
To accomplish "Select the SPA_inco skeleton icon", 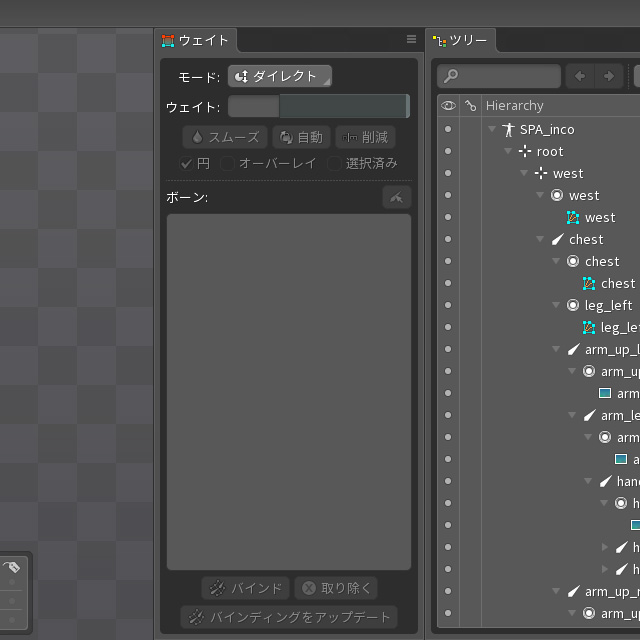I will pyautogui.click(x=508, y=129).
